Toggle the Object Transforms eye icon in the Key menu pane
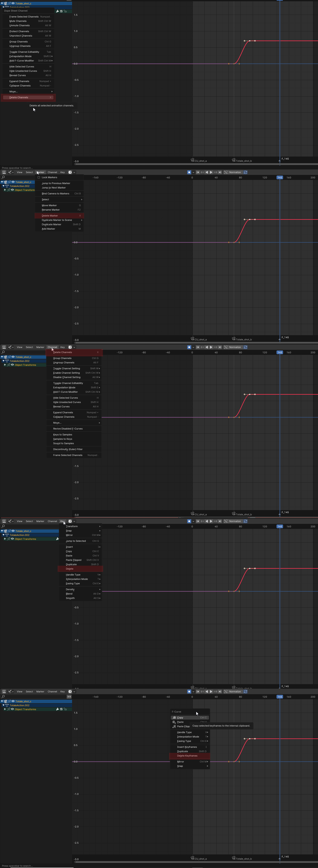318x868 pixels. tap(12, 539)
